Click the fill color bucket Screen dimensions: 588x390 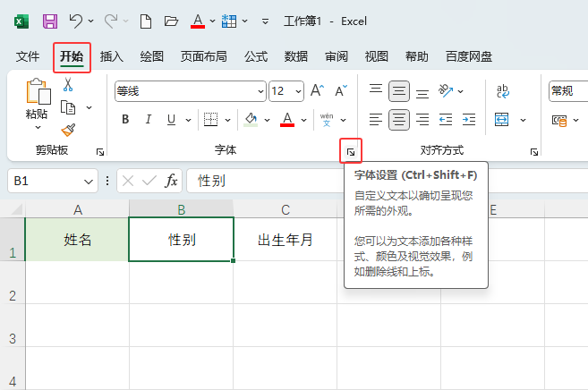[x=251, y=120]
